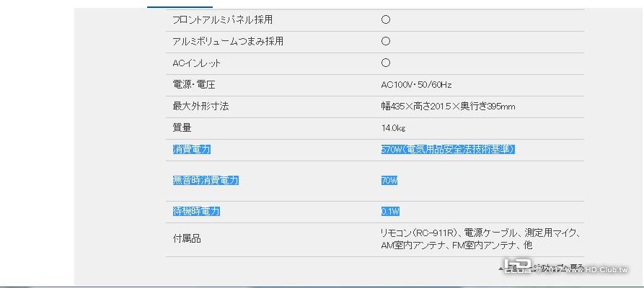Select the アルミボリュームつまみ採用 row label
The height and width of the screenshot is (288, 644).
[227, 42]
